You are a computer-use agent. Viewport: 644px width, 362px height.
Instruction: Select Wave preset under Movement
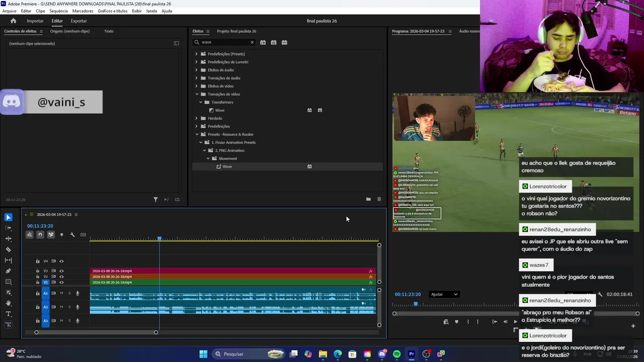227,166
